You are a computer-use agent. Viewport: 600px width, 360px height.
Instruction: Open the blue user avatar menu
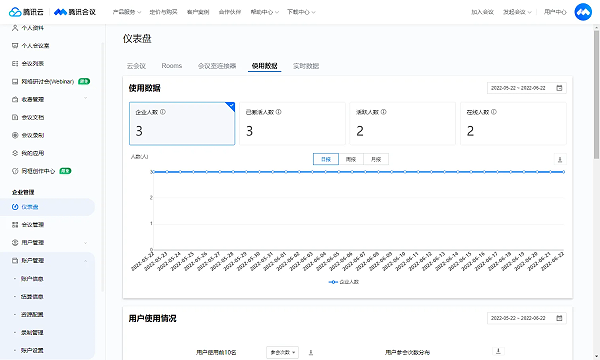[583, 12]
